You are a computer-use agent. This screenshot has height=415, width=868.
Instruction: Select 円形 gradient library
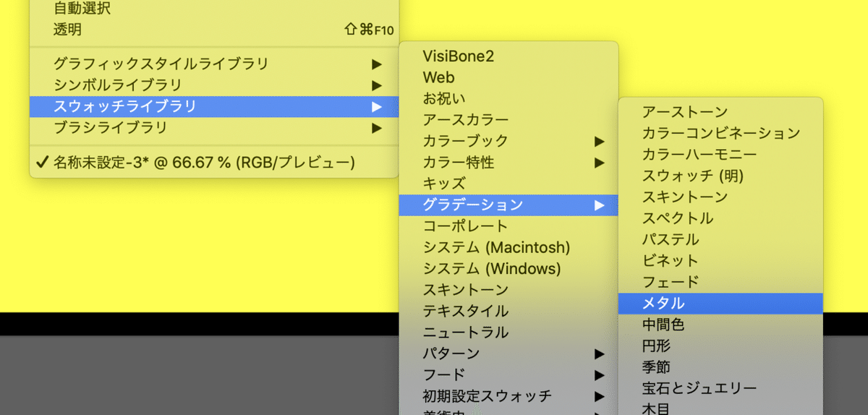721,346
